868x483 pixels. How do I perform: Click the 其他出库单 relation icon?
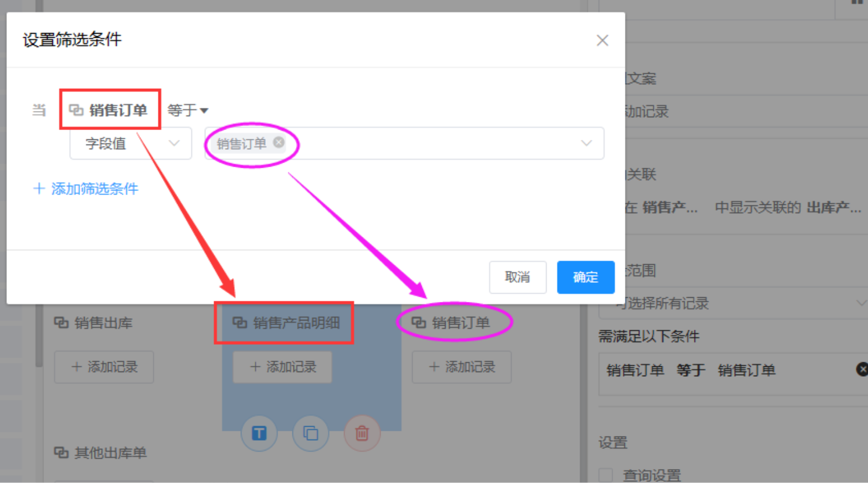(x=61, y=452)
